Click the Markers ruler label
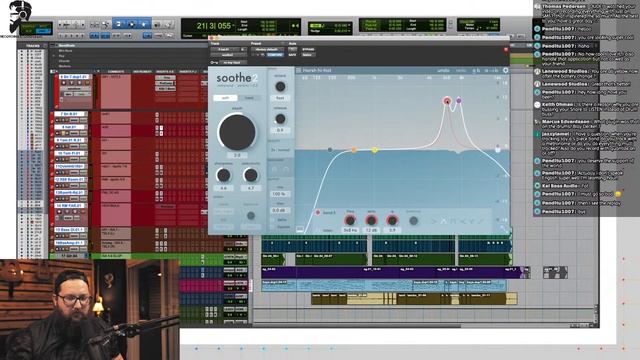This screenshot has width=640, height=360. click(64, 66)
